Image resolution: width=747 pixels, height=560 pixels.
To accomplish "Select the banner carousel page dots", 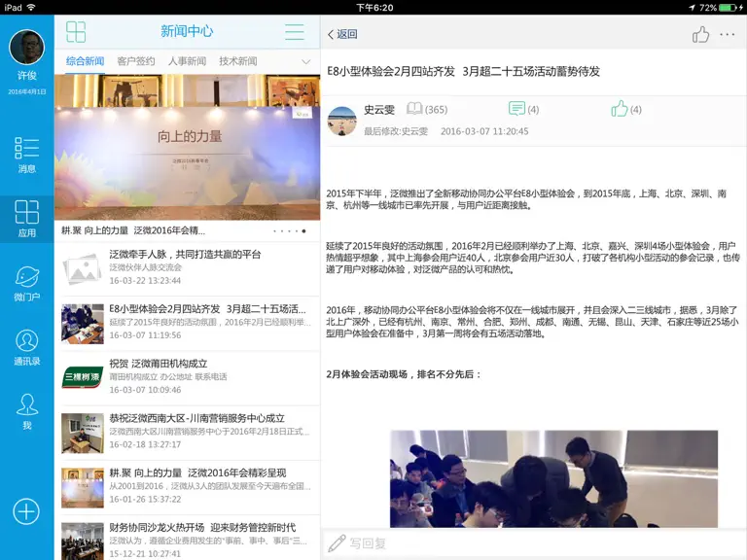I will tap(290, 231).
